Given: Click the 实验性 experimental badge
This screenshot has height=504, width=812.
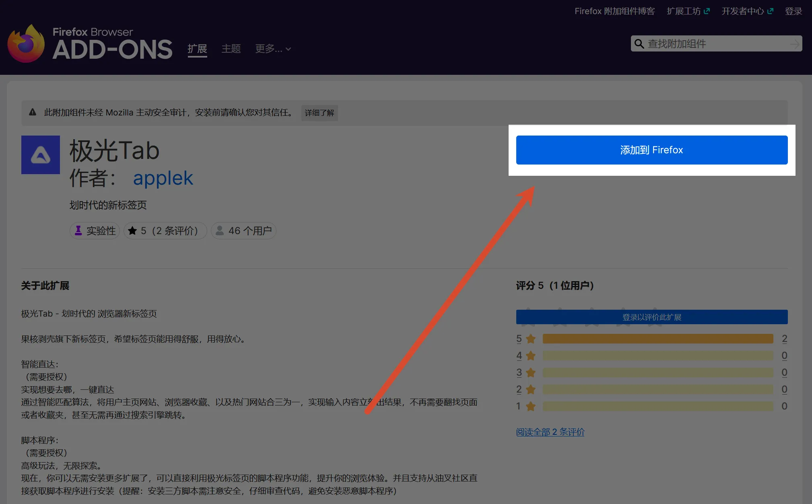Looking at the screenshot, I should click(x=95, y=231).
